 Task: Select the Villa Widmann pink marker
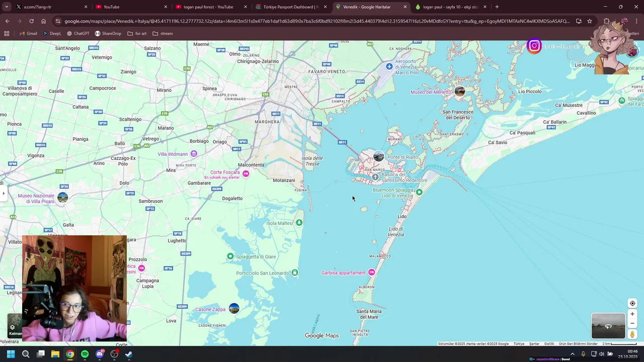coord(194,154)
